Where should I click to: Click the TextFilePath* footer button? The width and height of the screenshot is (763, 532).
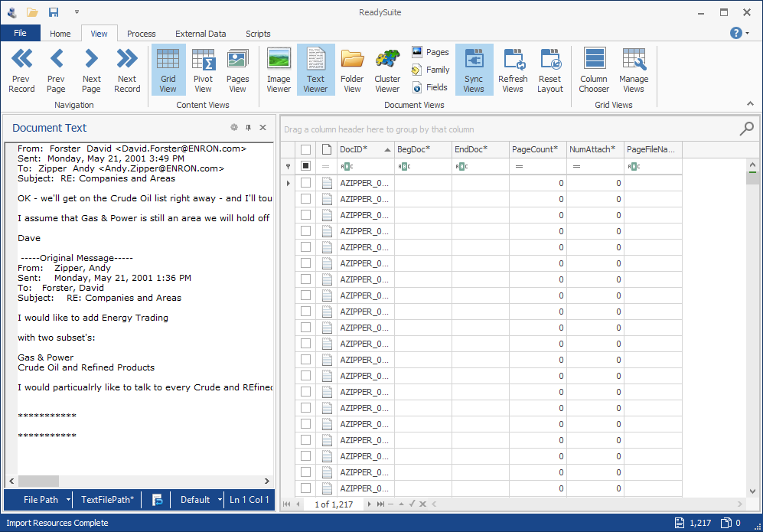pyautogui.click(x=107, y=500)
